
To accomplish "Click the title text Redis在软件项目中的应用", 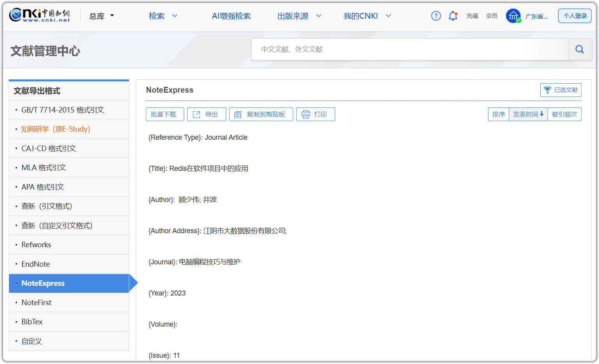I will 209,169.
